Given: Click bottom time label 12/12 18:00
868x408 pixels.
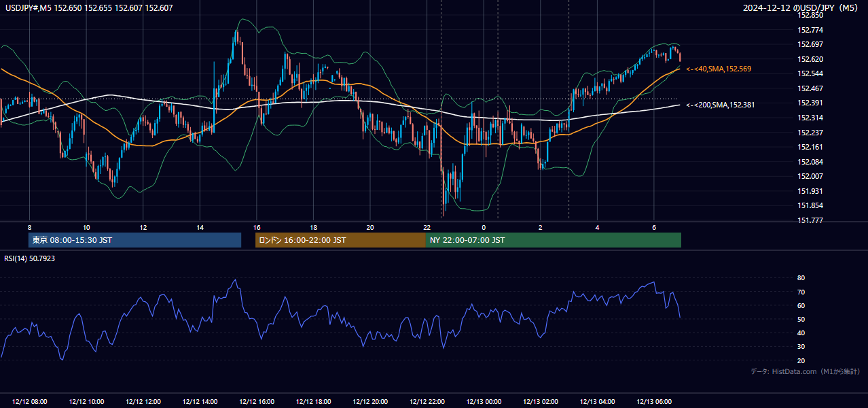Looking at the screenshot, I should pos(313,402).
